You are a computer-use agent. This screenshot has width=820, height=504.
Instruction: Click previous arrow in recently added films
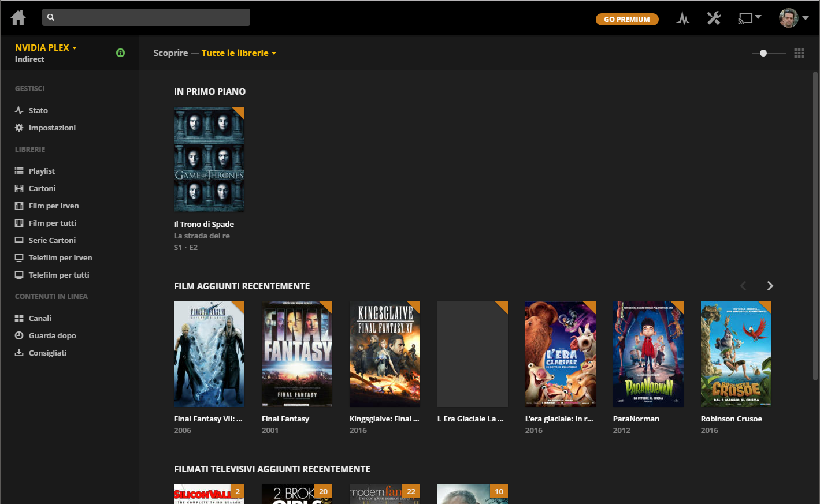[744, 286]
